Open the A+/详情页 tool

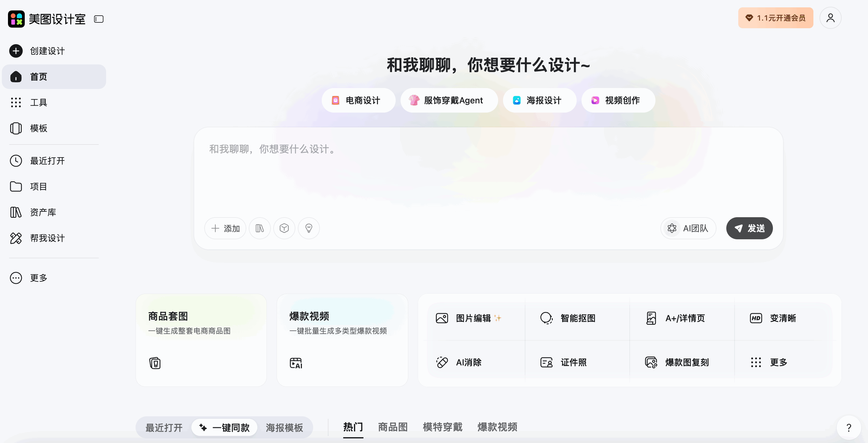tap(682, 318)
